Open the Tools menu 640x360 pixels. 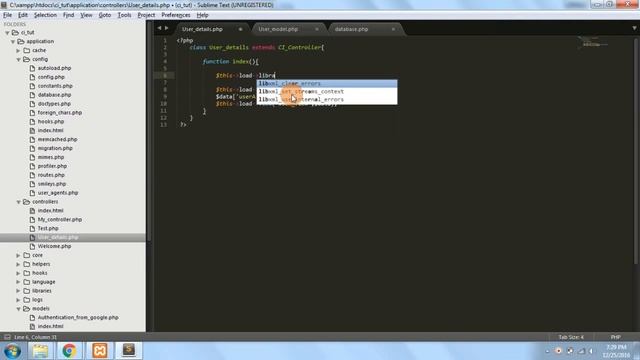[x=124, y=15]
